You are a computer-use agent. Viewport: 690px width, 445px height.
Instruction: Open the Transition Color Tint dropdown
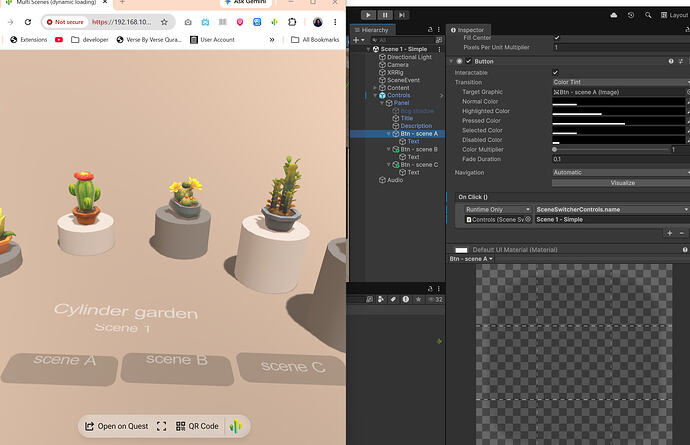[x=621, y=82]
